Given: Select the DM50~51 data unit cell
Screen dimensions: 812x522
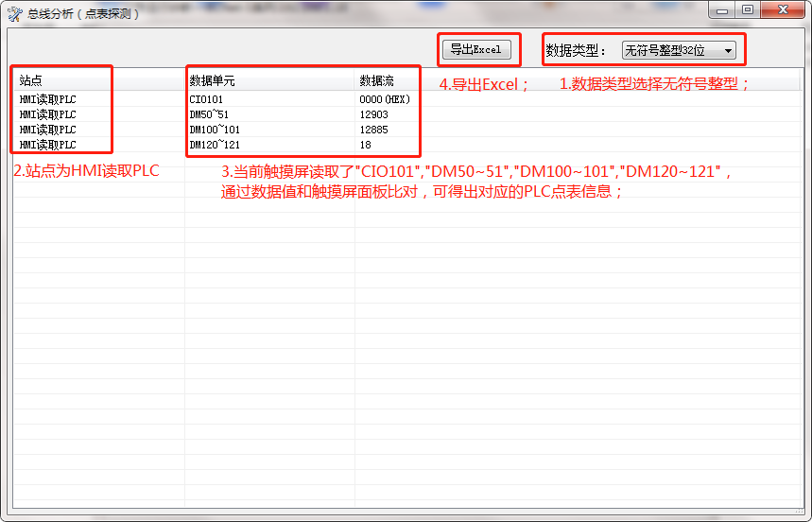Looking at the screenshot, I should coord(209,114).
